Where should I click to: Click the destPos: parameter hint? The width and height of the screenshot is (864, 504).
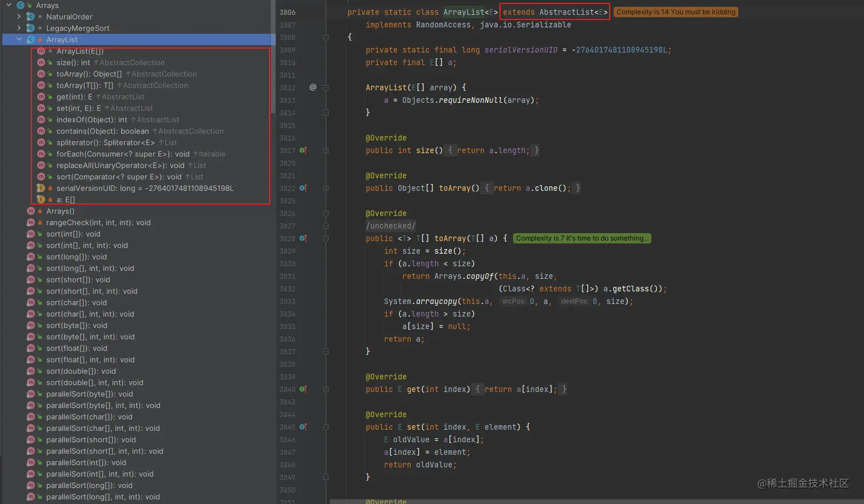point(574,301)
